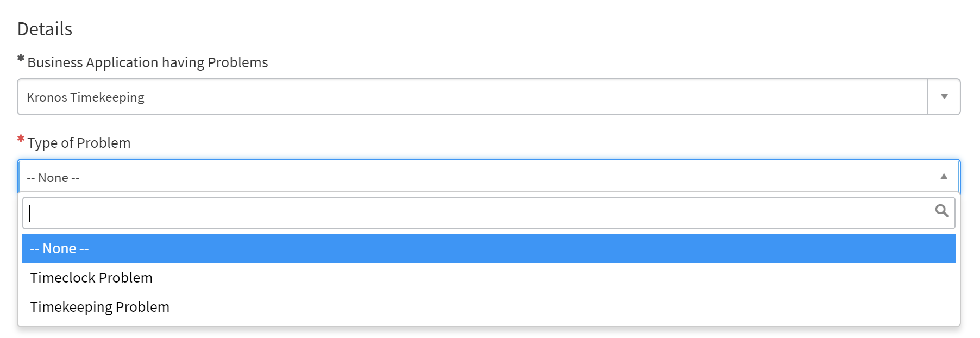The height and width of the screenshot is (338, 980).
Task: Click the Details section heading
Action: 45,29
